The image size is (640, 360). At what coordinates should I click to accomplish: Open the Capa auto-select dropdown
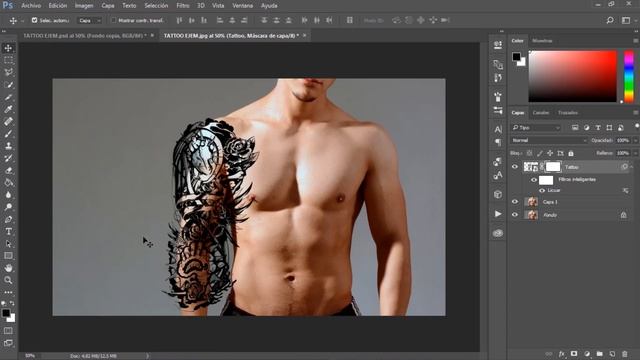[x=89, y=20]
